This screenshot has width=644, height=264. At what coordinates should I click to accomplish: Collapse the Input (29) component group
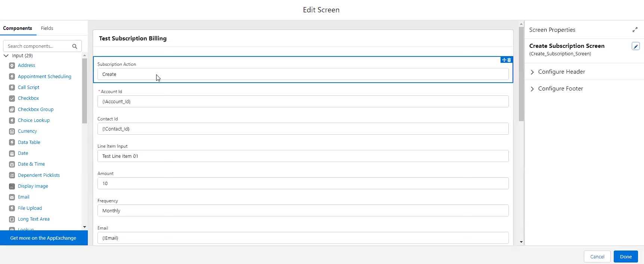pos(6,56)
